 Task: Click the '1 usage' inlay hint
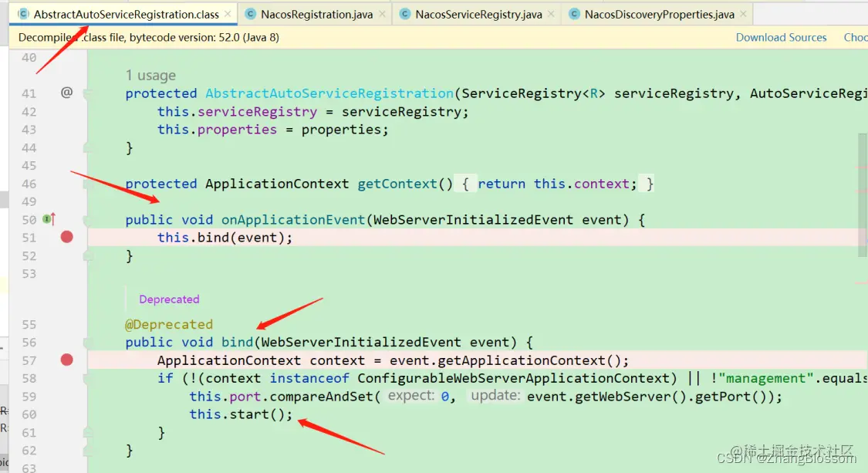click(x=150, y=76)
